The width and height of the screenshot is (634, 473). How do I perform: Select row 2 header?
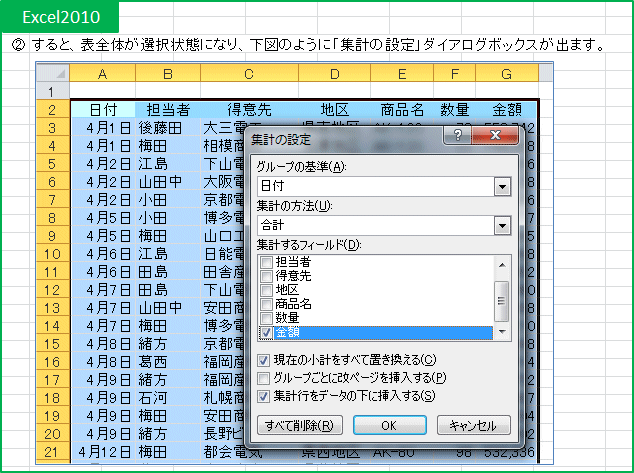(53, 110)
